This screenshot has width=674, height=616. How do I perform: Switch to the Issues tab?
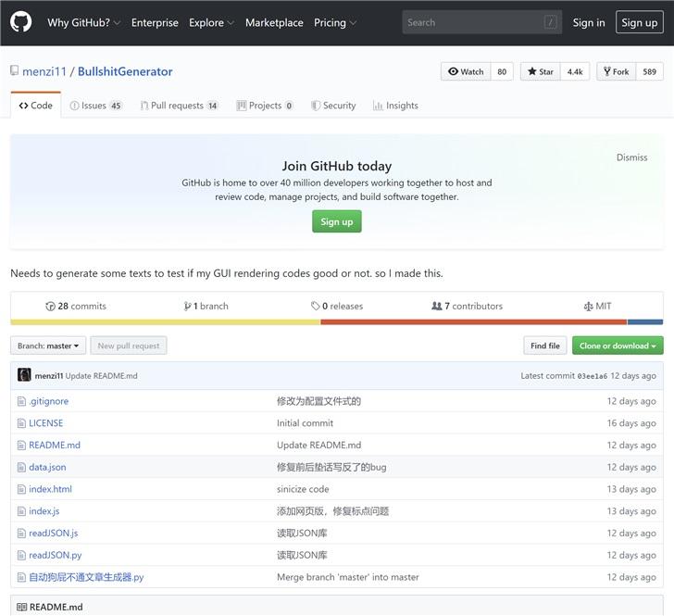click(x=96, y=106)
